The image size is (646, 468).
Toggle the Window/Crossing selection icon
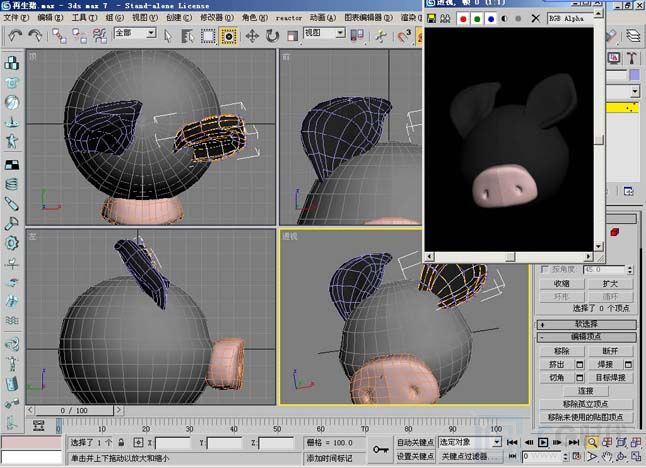pos(229,36)
